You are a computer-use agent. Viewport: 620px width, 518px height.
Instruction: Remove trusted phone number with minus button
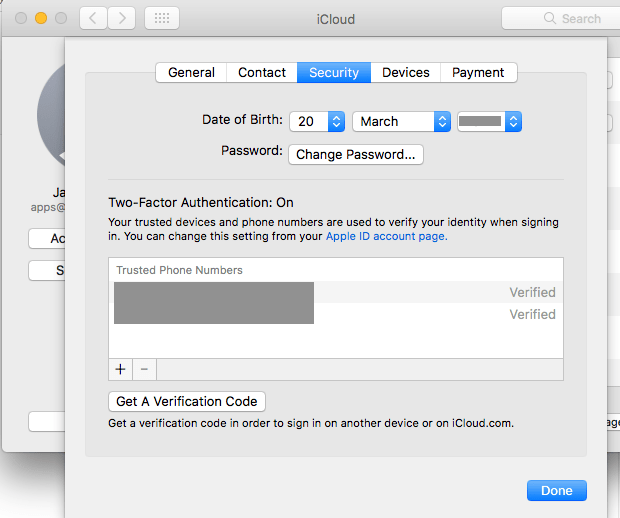click(144, 369)
